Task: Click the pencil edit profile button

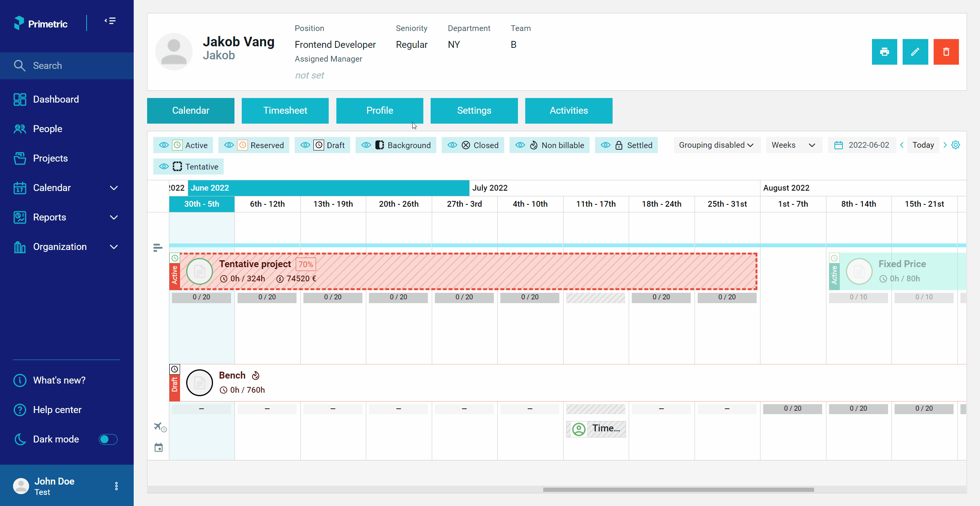Action: click(915, 52)
